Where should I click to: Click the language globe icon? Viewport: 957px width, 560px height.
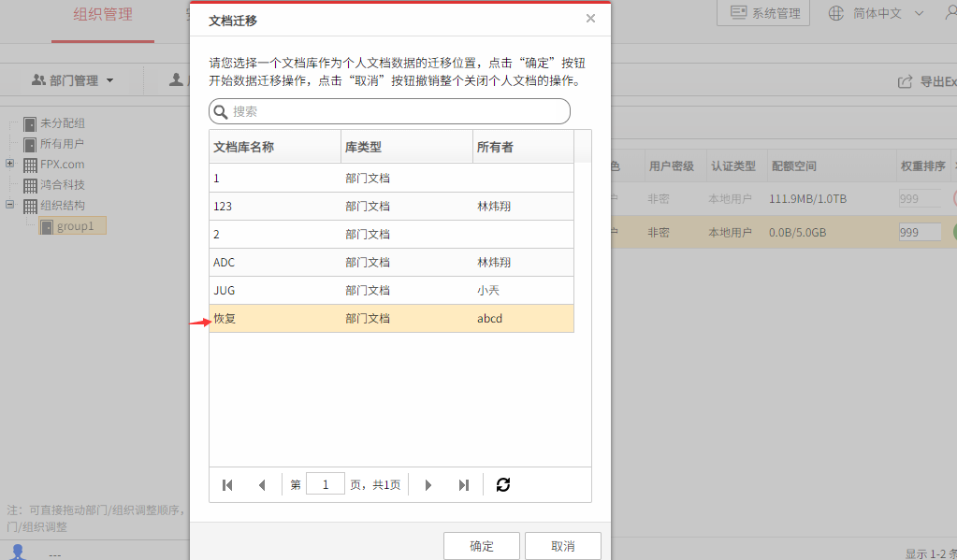836,13
